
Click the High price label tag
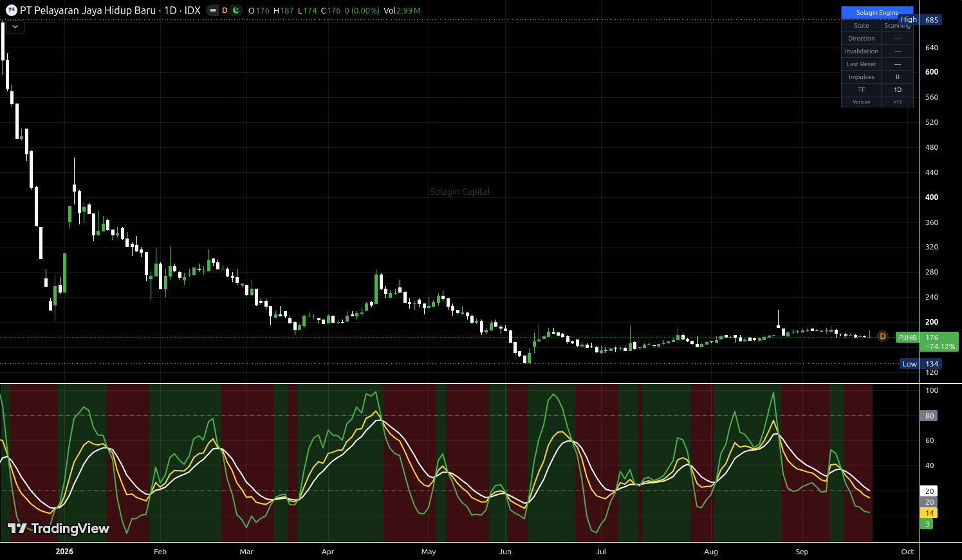909,20
